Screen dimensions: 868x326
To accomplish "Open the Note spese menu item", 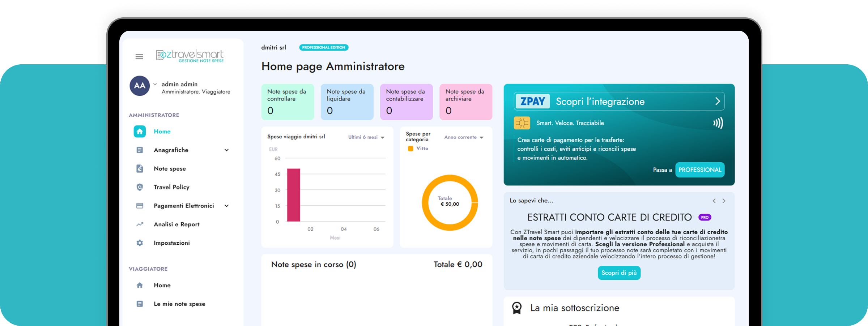I will tap(170, 169).
